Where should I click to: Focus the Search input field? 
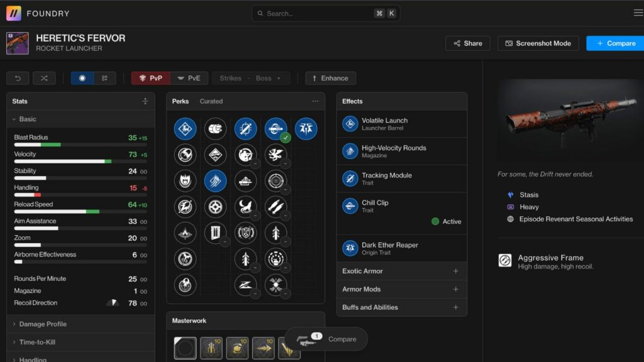[326, 13]
